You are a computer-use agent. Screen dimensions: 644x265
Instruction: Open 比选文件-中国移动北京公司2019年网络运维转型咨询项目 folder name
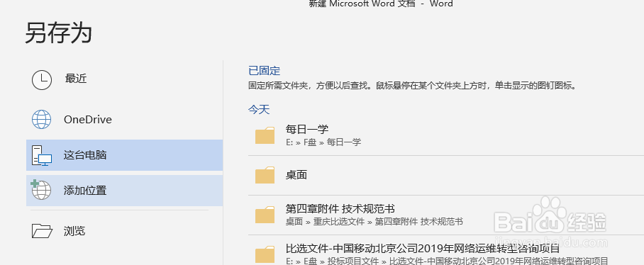point(423,249)
